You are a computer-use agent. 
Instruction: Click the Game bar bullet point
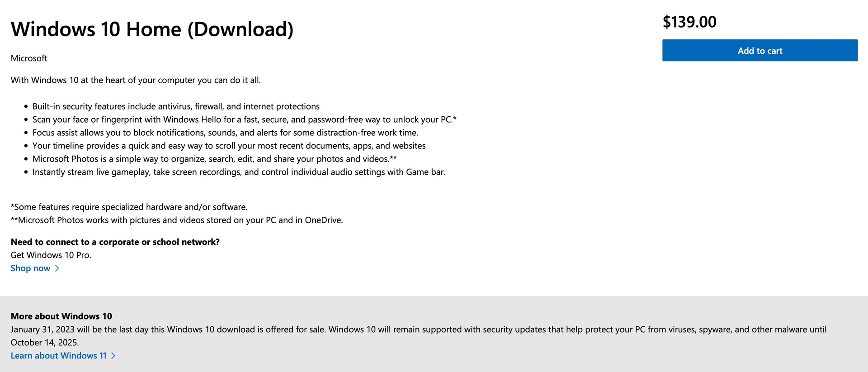pyautogui.click(x=239, y=172)
